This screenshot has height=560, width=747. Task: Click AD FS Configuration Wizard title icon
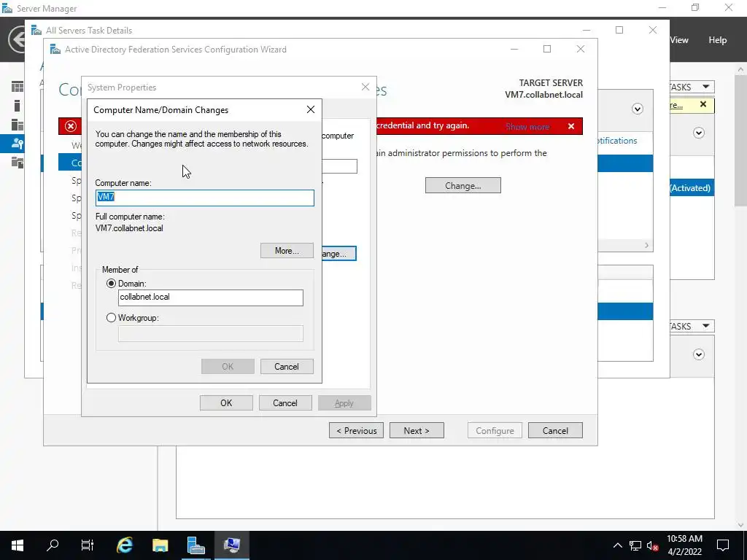55,49
